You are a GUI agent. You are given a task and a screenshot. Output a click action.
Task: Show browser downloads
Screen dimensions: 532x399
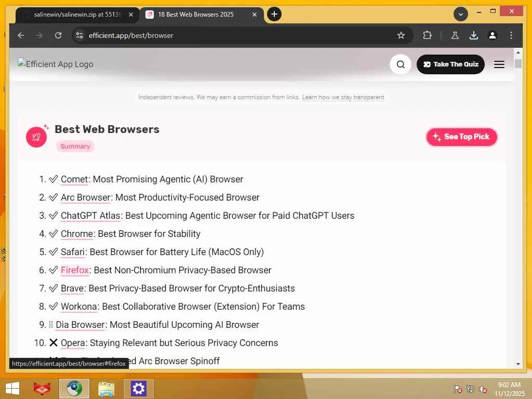click(474, 35)
